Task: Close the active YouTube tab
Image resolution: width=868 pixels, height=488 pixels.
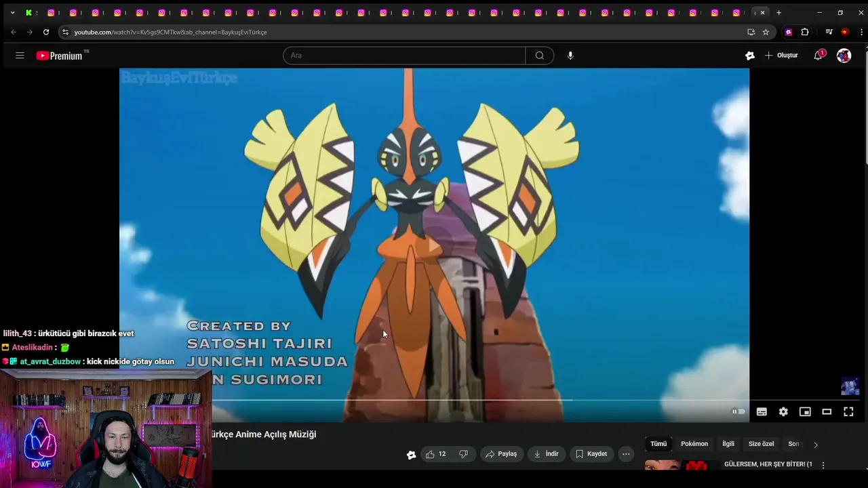Action: point(763,13)
